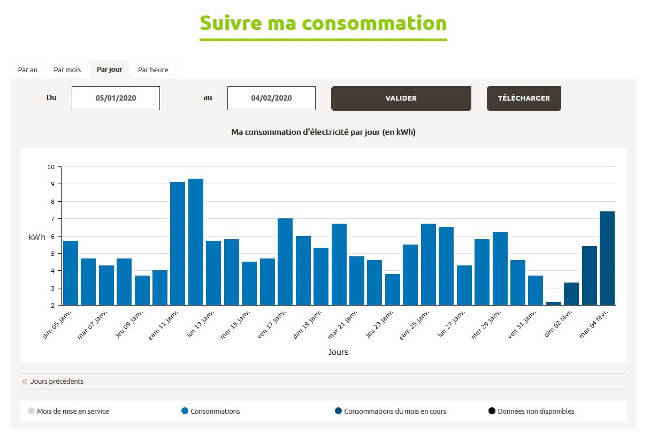The width and height of the screenshot is (650, 434).
Task: Click the jeu 09 janv. axis label
Action: [x=129, y=324]
